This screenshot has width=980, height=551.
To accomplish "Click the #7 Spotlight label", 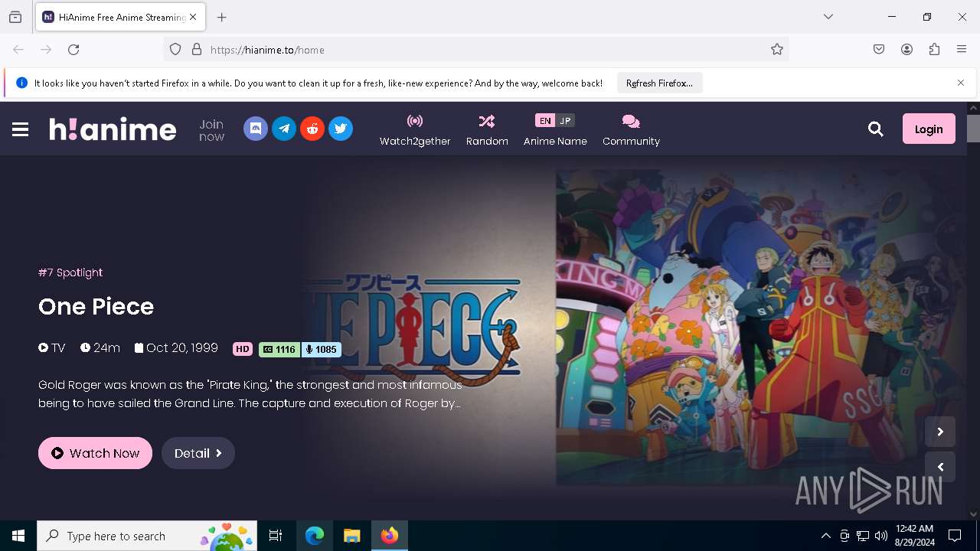I will 70,272.
